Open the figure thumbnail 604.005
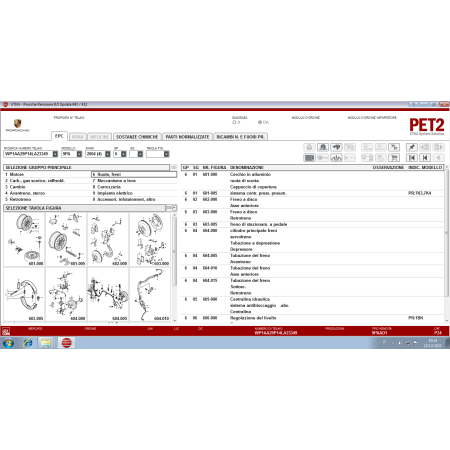This screenshot has height=450, width=450. coord(108,294)
